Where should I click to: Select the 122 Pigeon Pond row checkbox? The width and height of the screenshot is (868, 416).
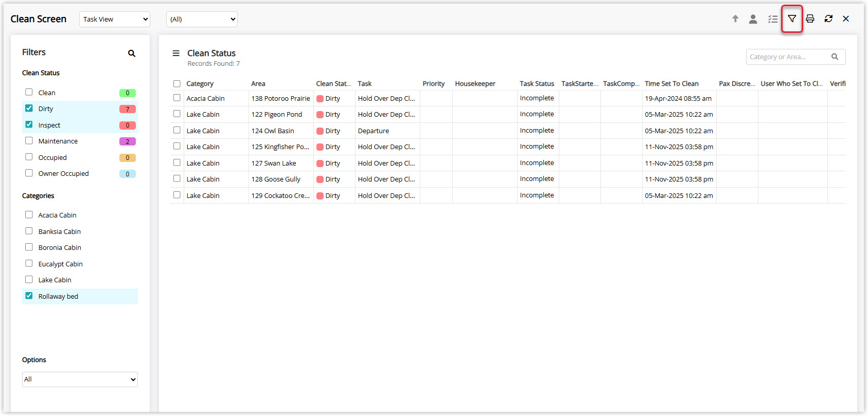click(177, 114)
